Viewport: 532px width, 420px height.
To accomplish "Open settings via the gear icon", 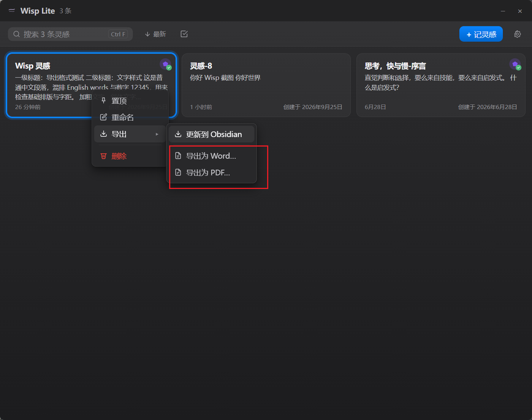I will coord(517,34).
